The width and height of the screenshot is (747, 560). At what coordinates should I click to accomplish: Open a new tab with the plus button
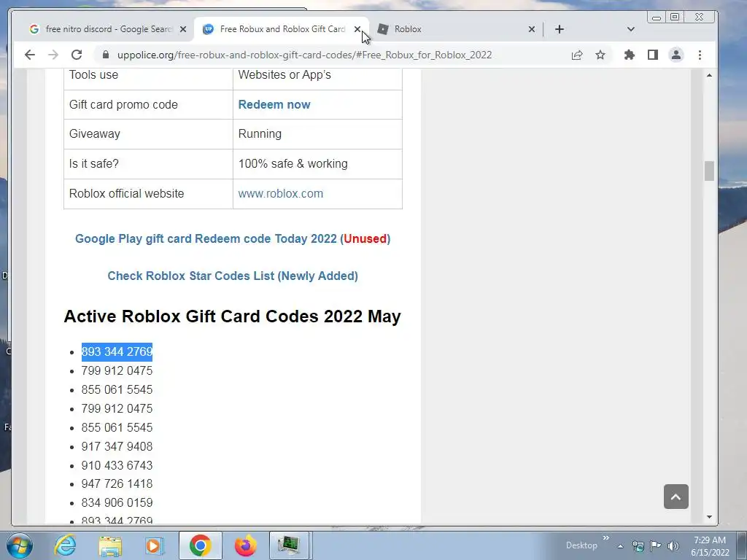560,29
